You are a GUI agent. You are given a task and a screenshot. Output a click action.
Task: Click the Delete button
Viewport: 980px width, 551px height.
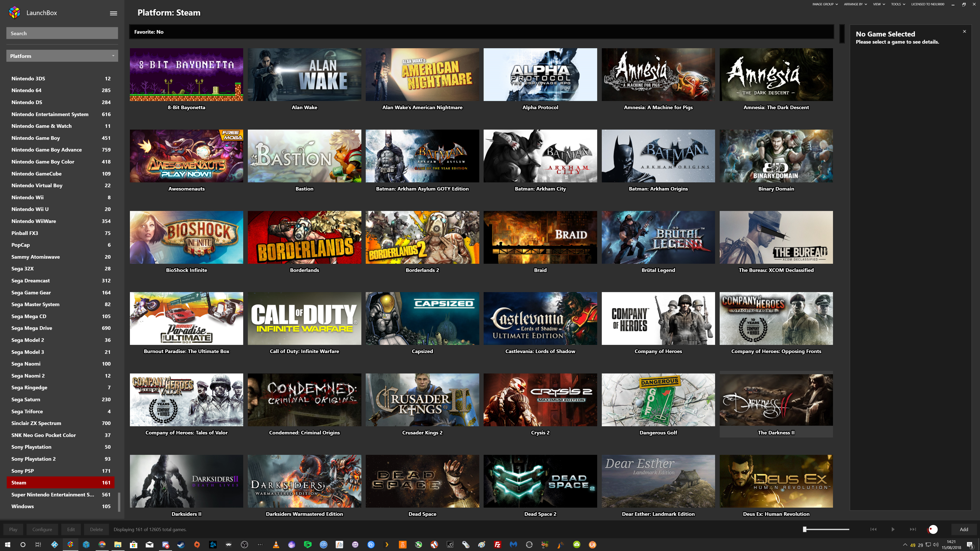[96, 529]
